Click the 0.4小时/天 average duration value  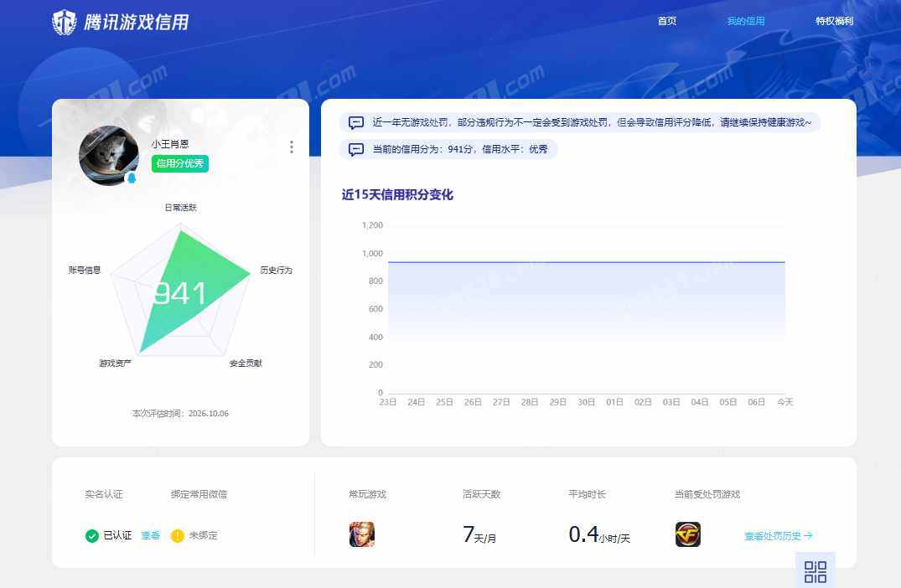tap(599, 535)
